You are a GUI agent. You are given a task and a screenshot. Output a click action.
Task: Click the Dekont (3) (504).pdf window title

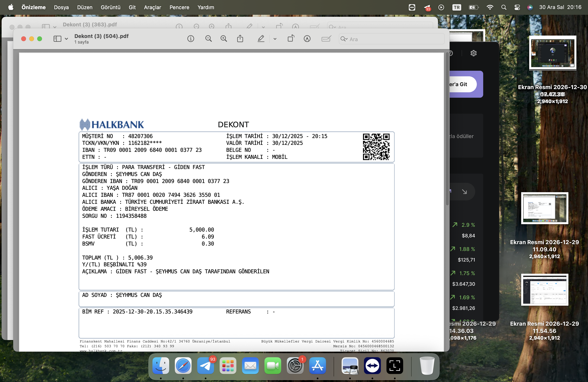pyautogui.click(x=102, y=36)
